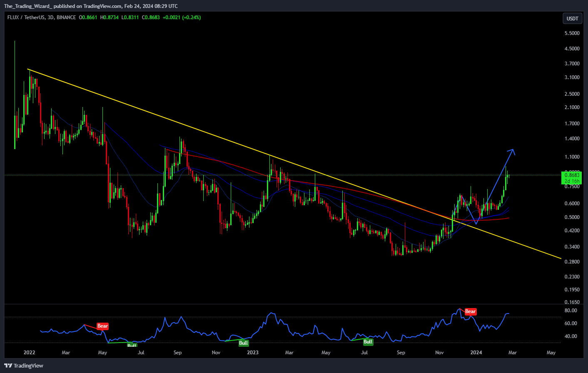Click the RSI 80.00 scale label
Viewport: 588px width, 373px height.
coord(571,311)
